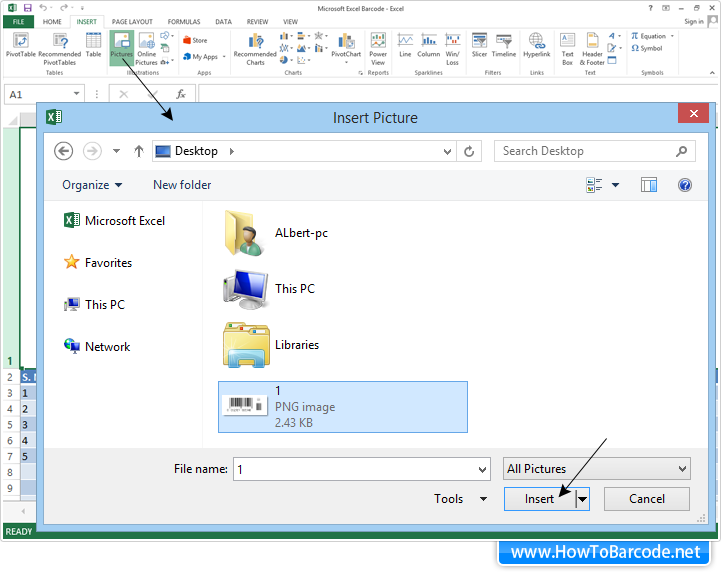Click the PivotTable icon in the ribbon
Screen dimensions: 721x572
(x=21, y=45)
